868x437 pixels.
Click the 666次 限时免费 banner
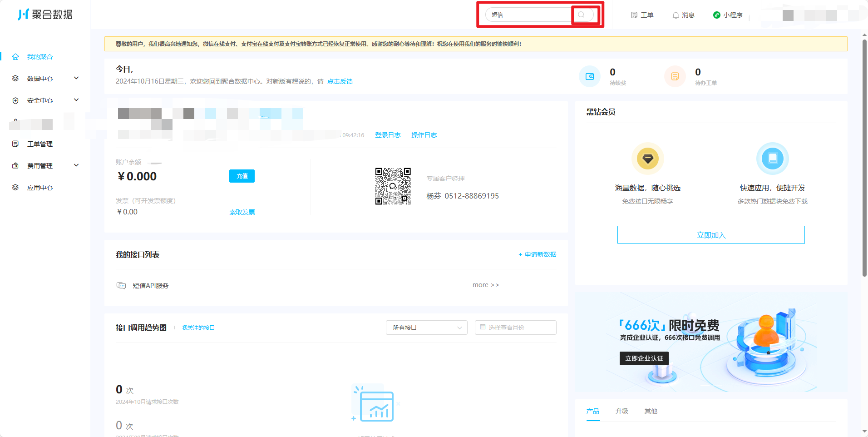coord(711,342)
